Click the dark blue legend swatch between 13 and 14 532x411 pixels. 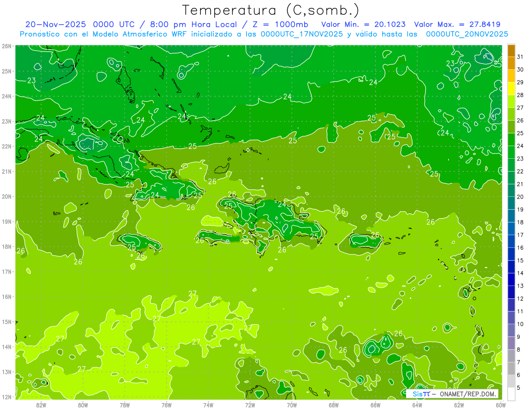tap(511, 279)
